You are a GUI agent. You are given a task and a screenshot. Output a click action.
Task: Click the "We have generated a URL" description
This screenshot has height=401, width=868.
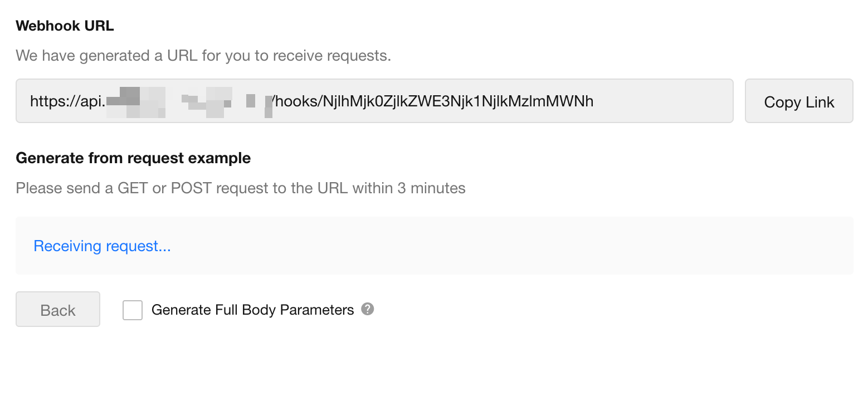tap(203, 56)
